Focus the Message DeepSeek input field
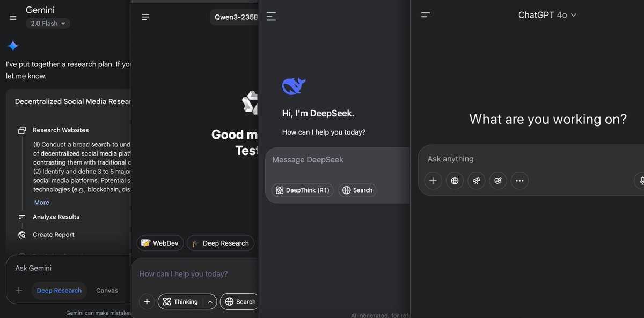644x318 pixels. tap(338, 160)
